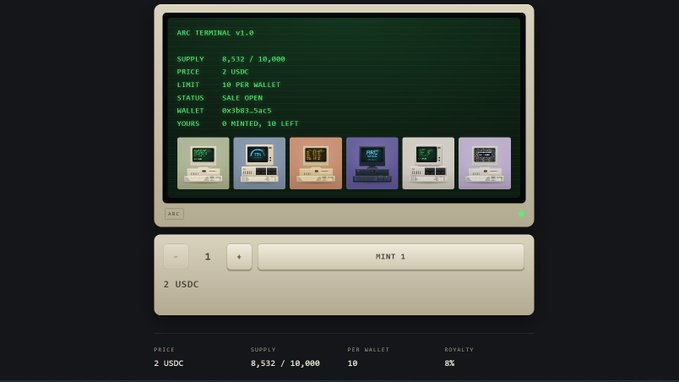This screenshot has width=679, height=382.
Task: Click the WALLET label in terminal
Action: point(191,111)
